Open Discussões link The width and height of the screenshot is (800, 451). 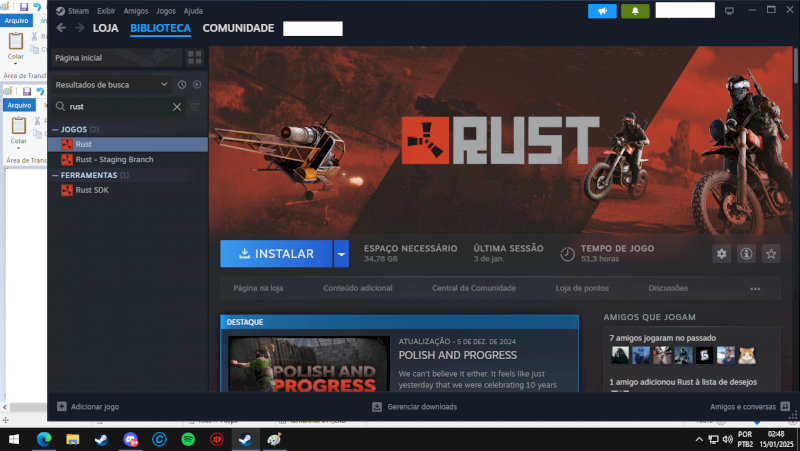click(668, 288)
